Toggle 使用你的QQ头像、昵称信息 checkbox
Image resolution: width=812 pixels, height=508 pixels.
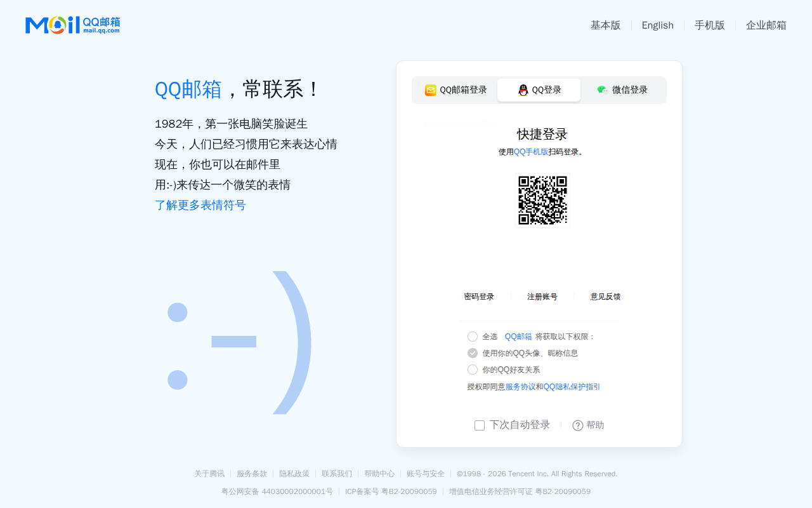[473, 353]
